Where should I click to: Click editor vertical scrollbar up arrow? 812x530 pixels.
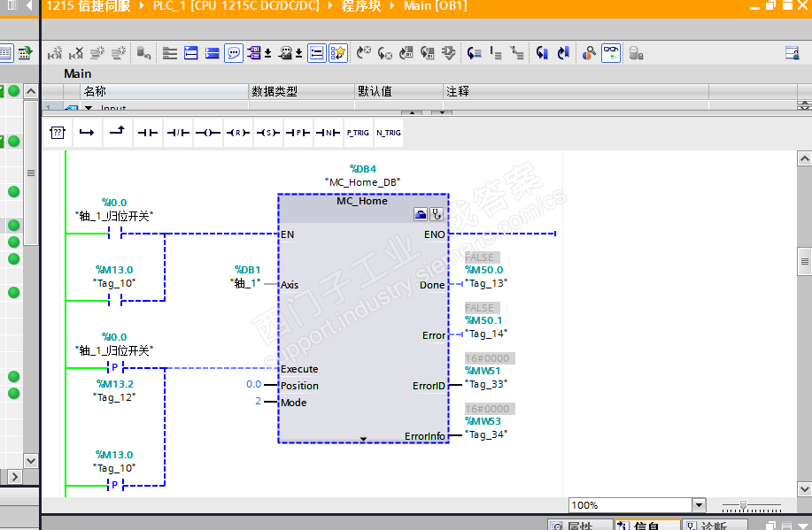(804, 158)
